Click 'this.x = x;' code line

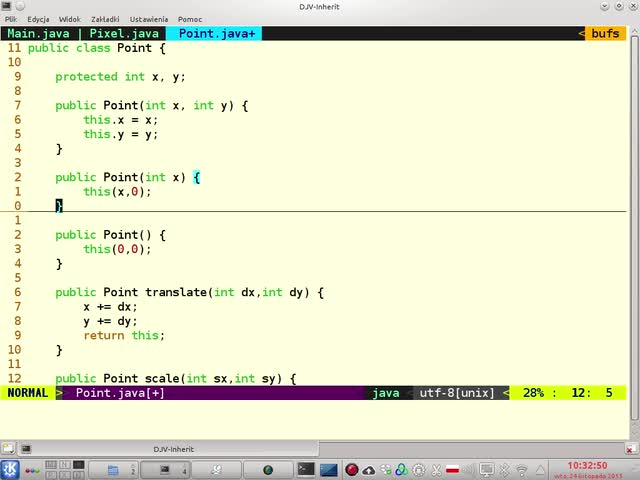(x=120, y=120)
